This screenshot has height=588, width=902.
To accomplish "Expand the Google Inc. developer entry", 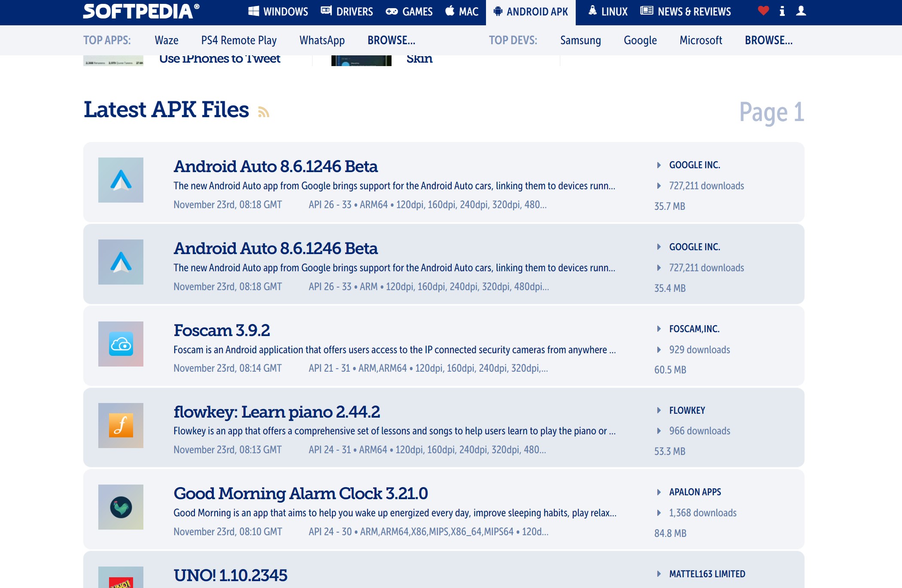I will click(659, 164).
